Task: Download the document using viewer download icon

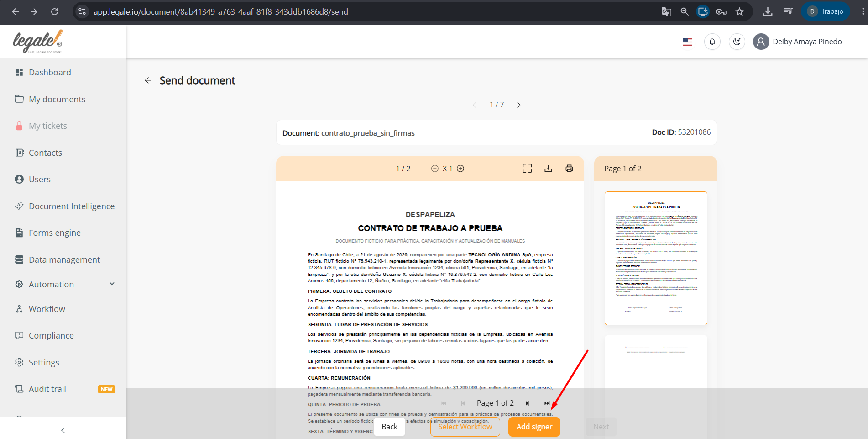Action: pos(548,169)
